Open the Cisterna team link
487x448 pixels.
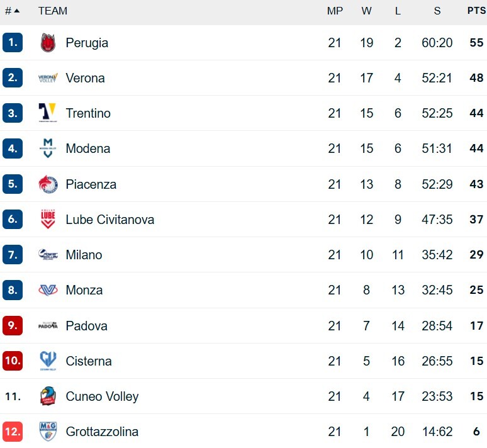89,361
